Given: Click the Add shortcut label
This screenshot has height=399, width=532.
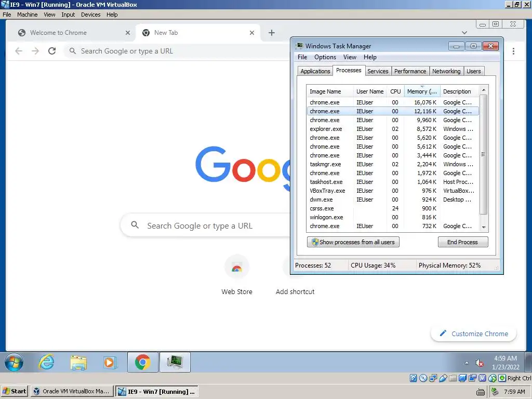Looking at the screenshot, I should click(295, 292).
